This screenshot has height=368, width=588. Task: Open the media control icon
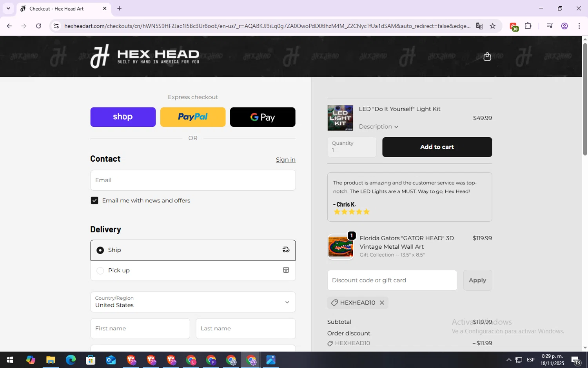[550, 26]
